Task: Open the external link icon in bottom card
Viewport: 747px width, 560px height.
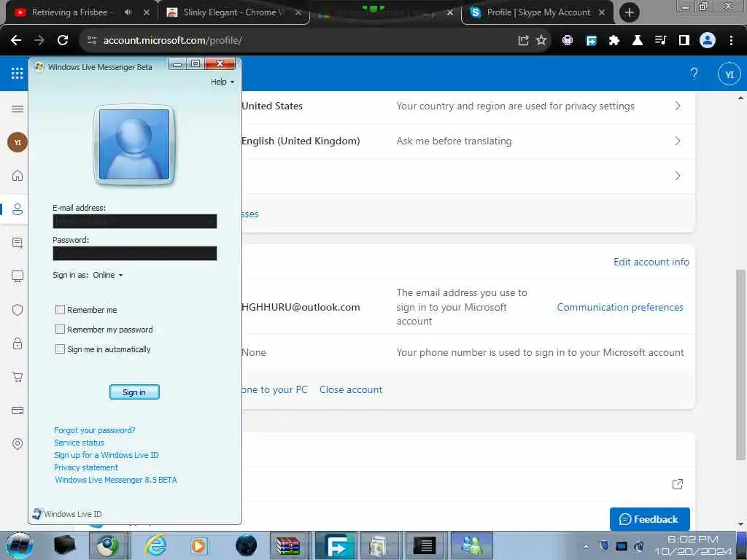Action: click(x=678, y=484)
